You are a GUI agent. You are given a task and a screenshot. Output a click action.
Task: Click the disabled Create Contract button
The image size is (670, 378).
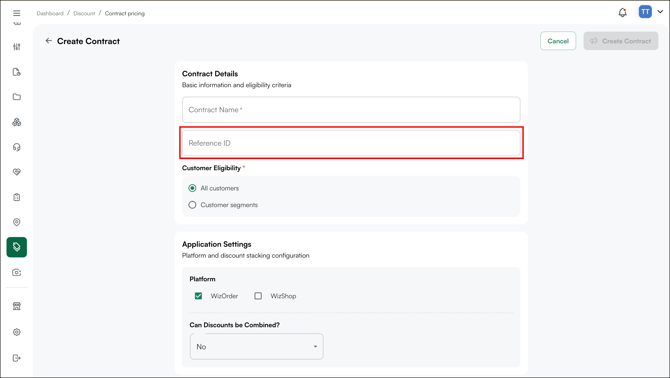(621, 41)
